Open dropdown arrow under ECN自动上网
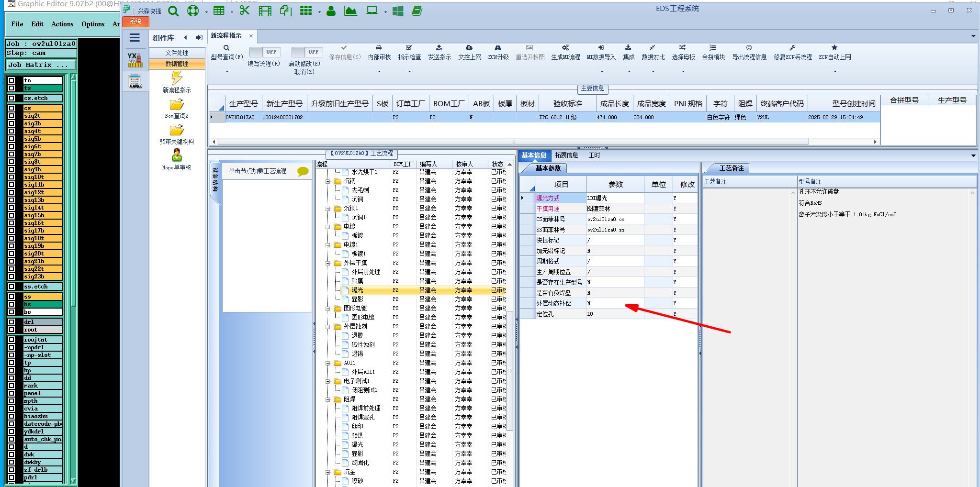The image size is (980, 487). tap(835, 72)
